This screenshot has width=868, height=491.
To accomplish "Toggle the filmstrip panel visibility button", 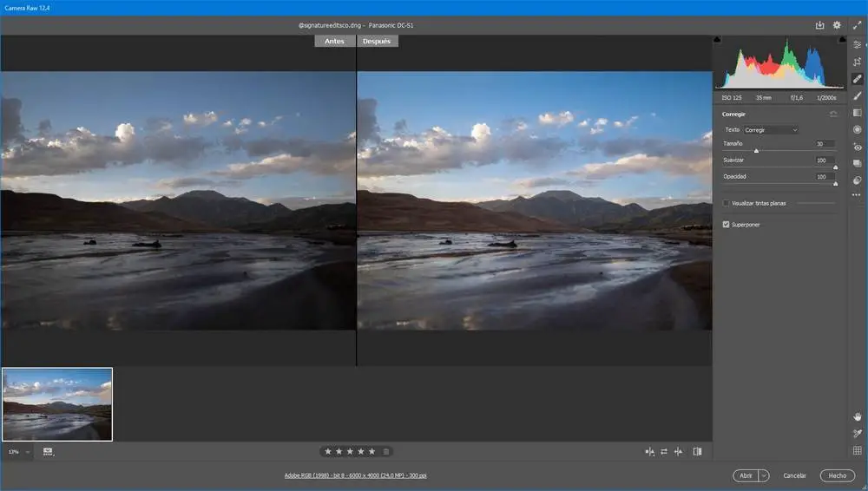I will (x=47, y=451).
